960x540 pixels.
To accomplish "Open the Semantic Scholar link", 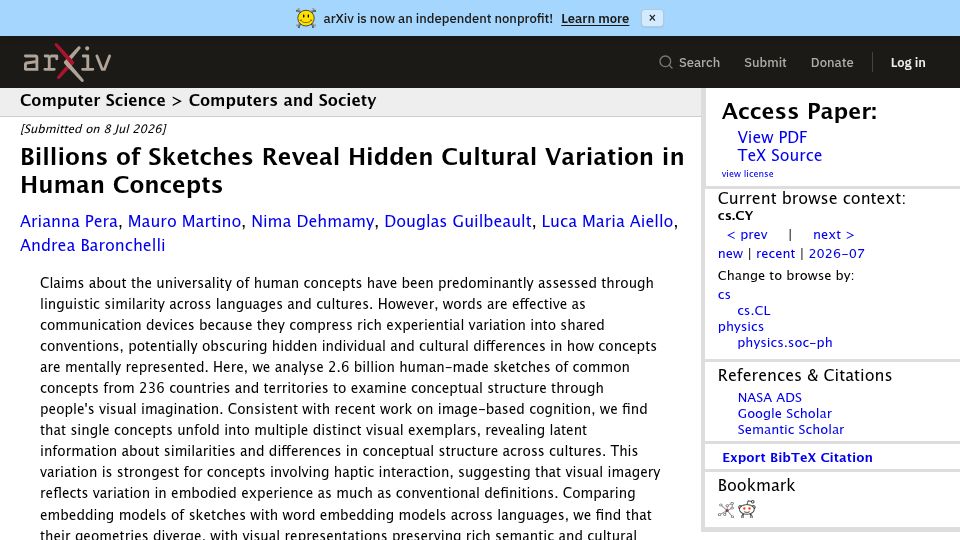I will (x=790, y=429).
